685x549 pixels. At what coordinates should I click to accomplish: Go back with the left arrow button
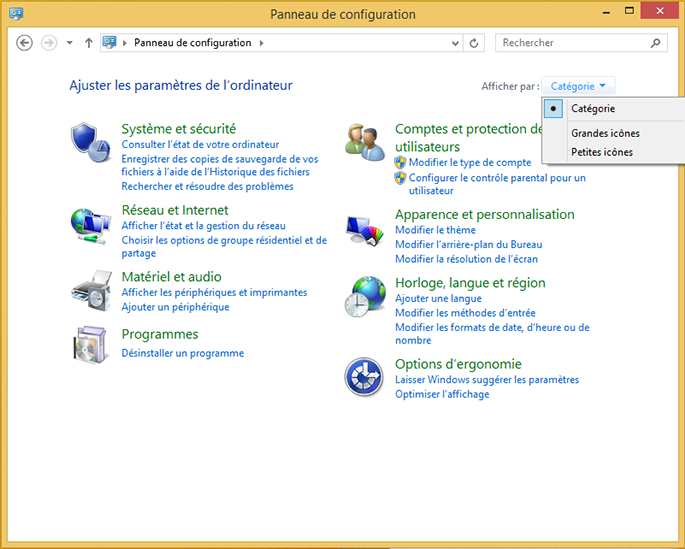click(x=24, y=43)
